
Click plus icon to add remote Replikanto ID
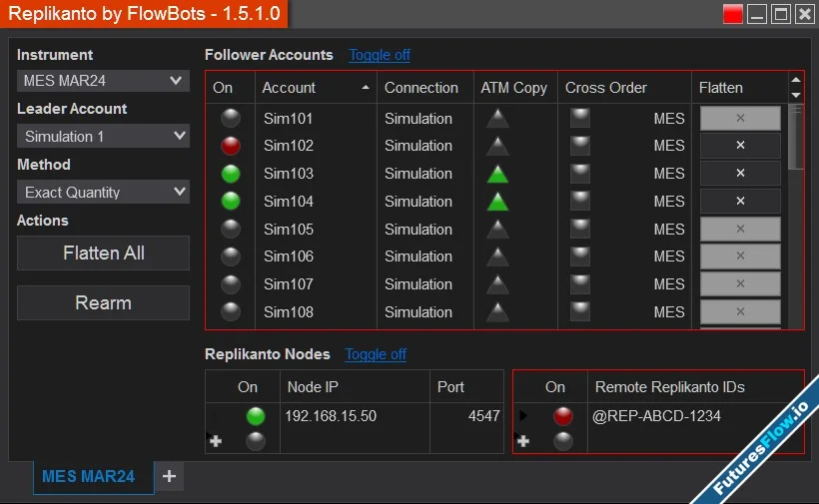pos(523,441)
